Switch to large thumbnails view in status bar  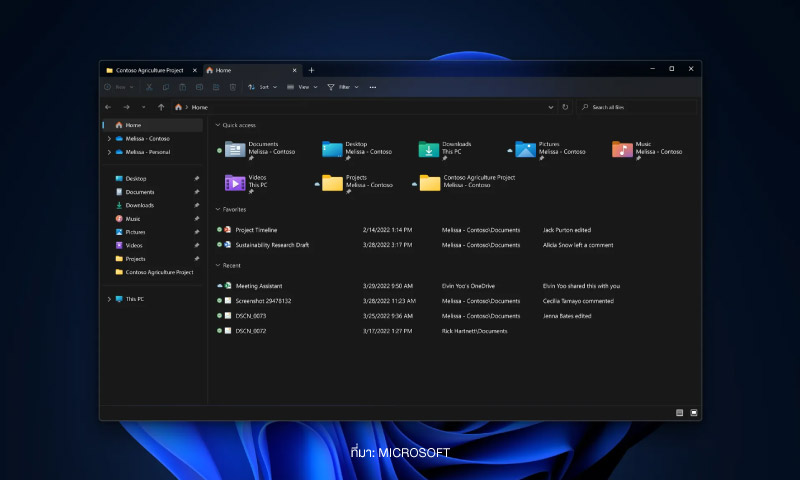(x=693, y=413)
